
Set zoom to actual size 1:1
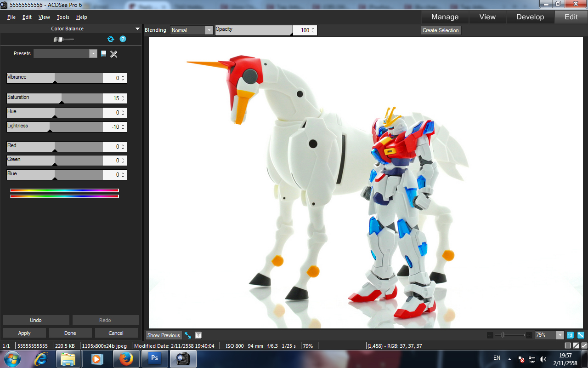tap(570, 335)
